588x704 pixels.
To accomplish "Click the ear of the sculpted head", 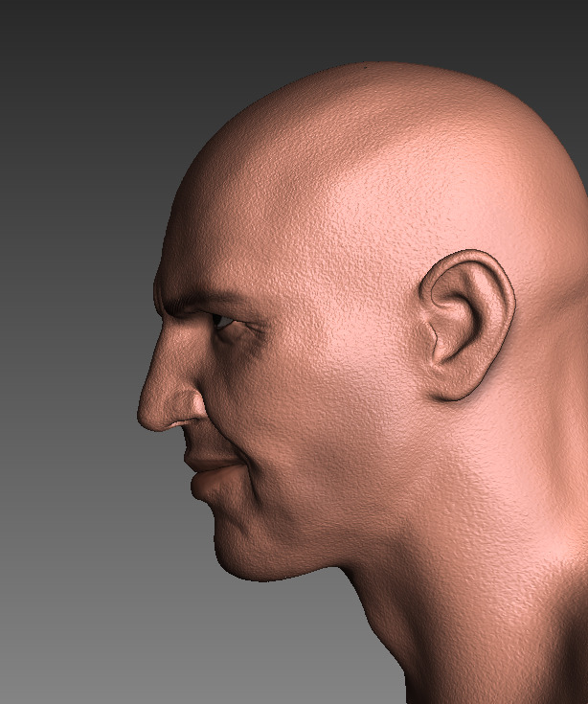I will tap(467, 325).
